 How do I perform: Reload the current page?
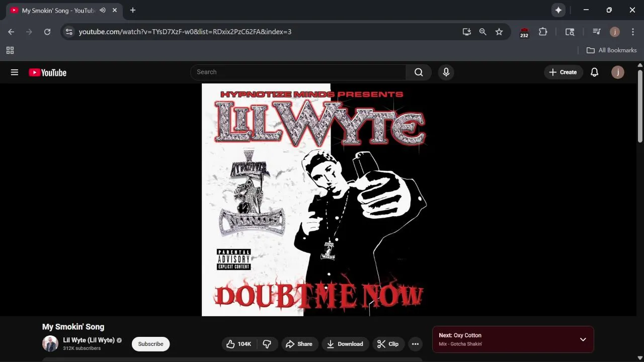point(47,32)
